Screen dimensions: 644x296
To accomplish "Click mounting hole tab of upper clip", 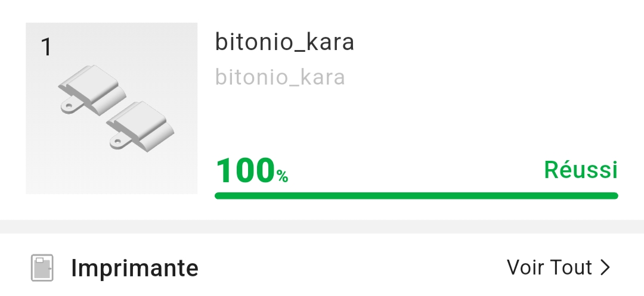I will tap(70, 107).
